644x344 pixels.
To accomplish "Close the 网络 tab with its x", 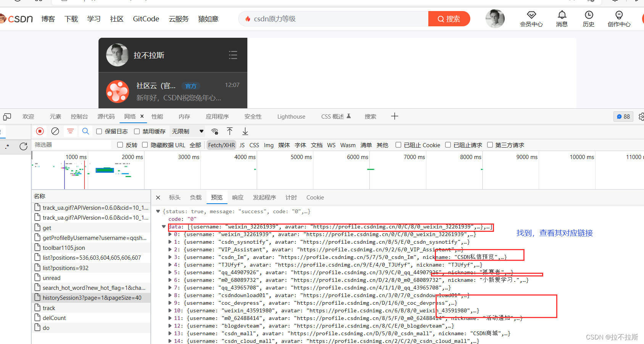I will (x=142, y=116).
